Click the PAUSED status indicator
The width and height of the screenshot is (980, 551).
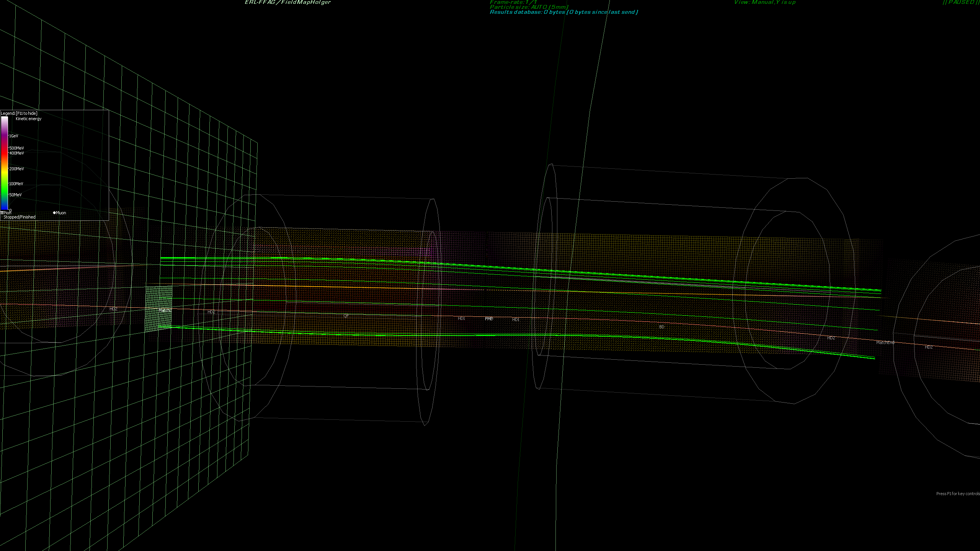(960, 2)
